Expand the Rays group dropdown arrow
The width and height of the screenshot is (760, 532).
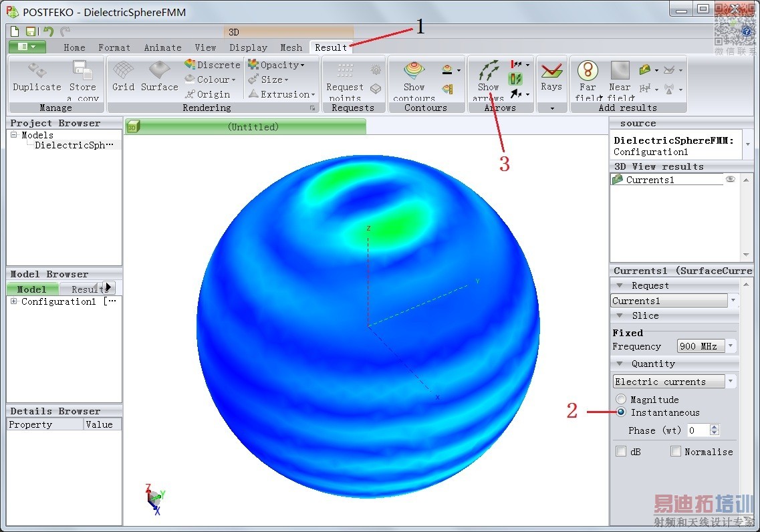click(552, 108)
